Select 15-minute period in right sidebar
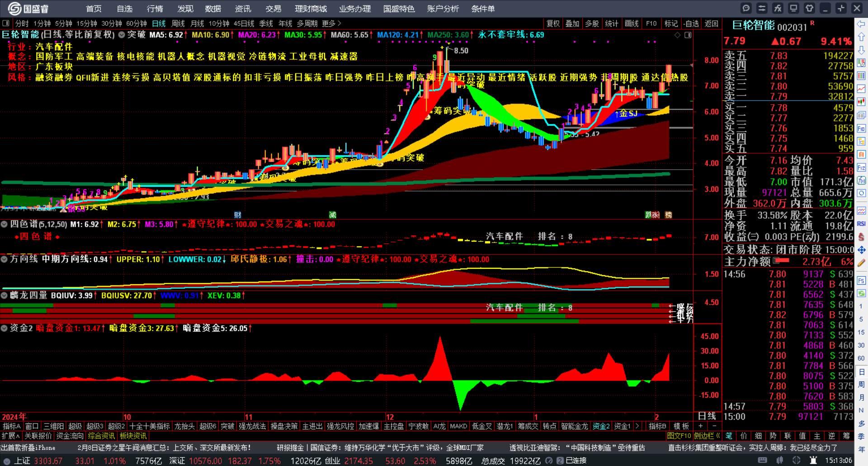The image size is (868, 466). coord(861,332)
